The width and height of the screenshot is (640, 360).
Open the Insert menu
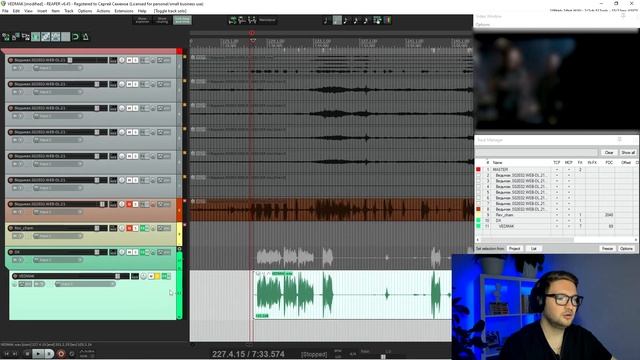tap(42, 11)
